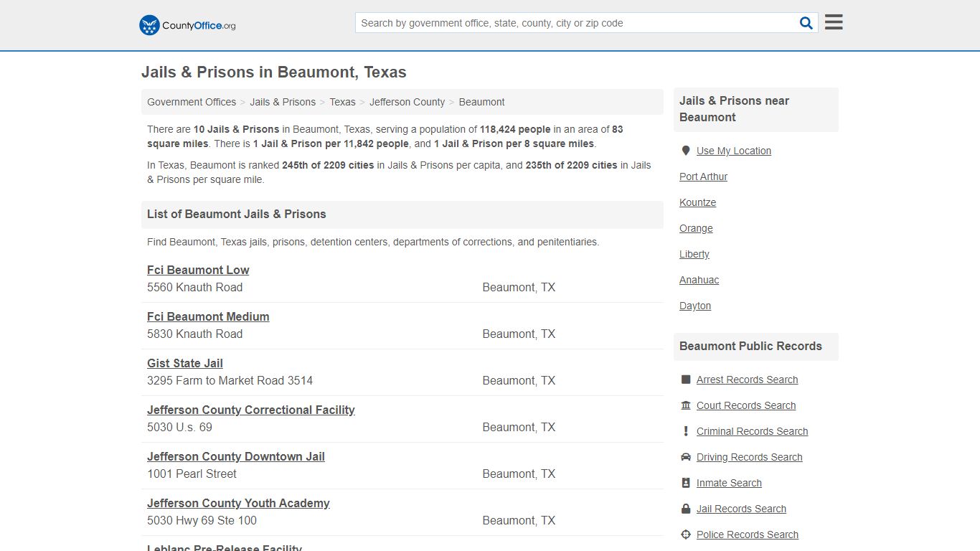Click address 3295 Farm to Market Road 3514
The width and height of the screenshot is (980, 551).
[230, 380]
